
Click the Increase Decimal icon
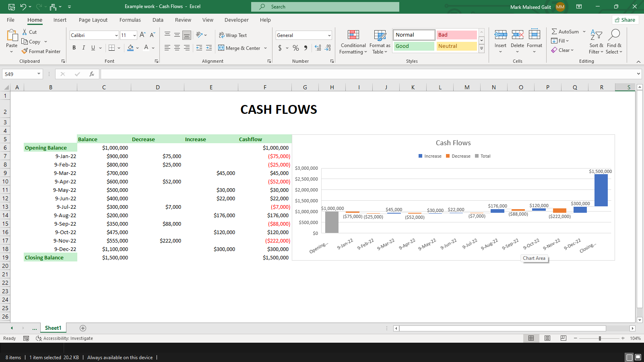[x=318, y=48]
